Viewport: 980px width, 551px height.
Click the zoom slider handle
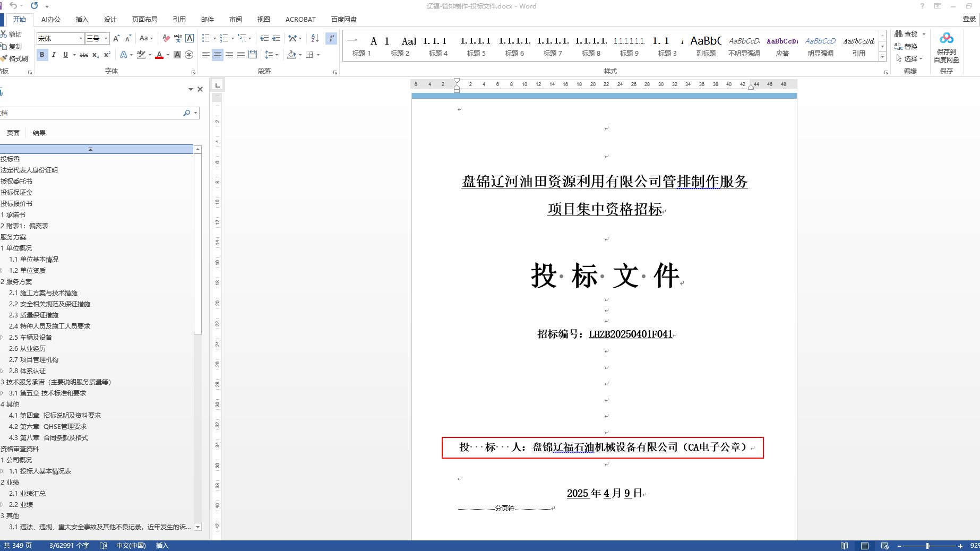pos(928,546)
